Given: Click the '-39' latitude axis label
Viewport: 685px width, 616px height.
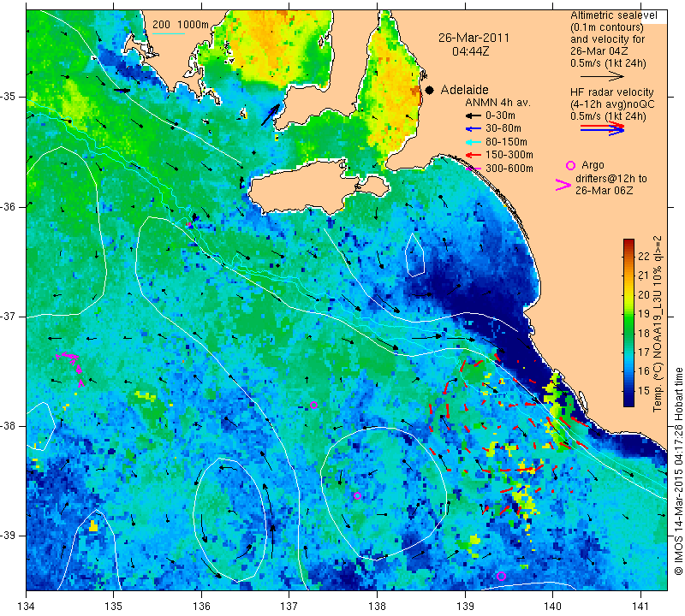Looking at the screenshot, I should pos(9,536).
